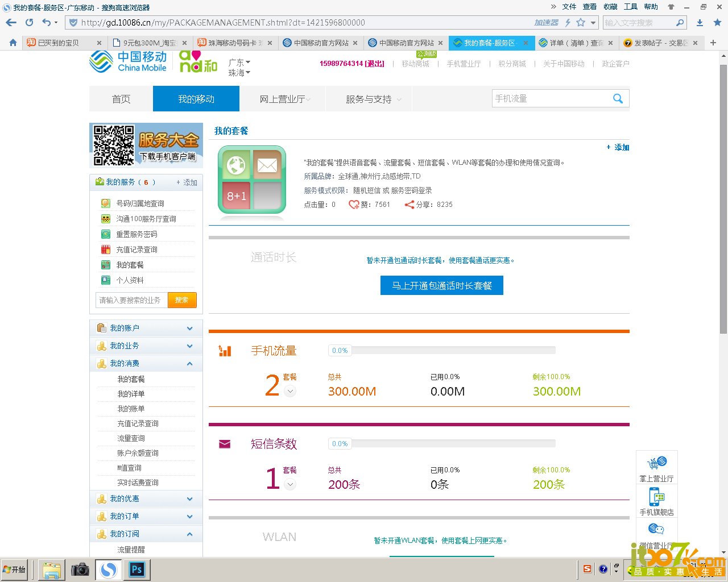Open the browser downloads icon
The image size is (728, 582).
(700, 23)
